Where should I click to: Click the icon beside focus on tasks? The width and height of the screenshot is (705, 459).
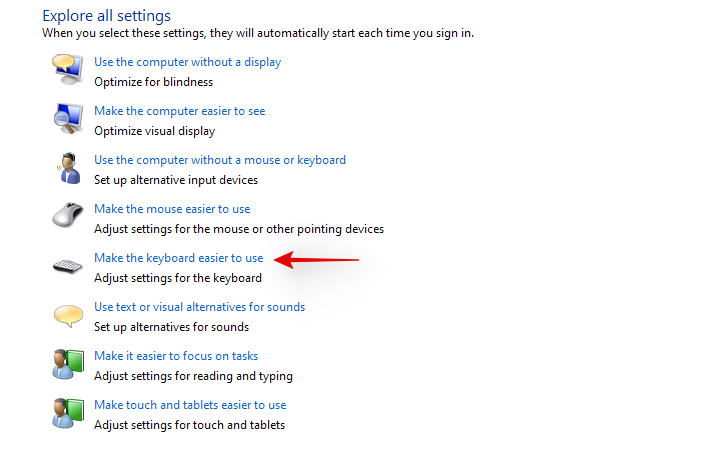click(68, 365)
